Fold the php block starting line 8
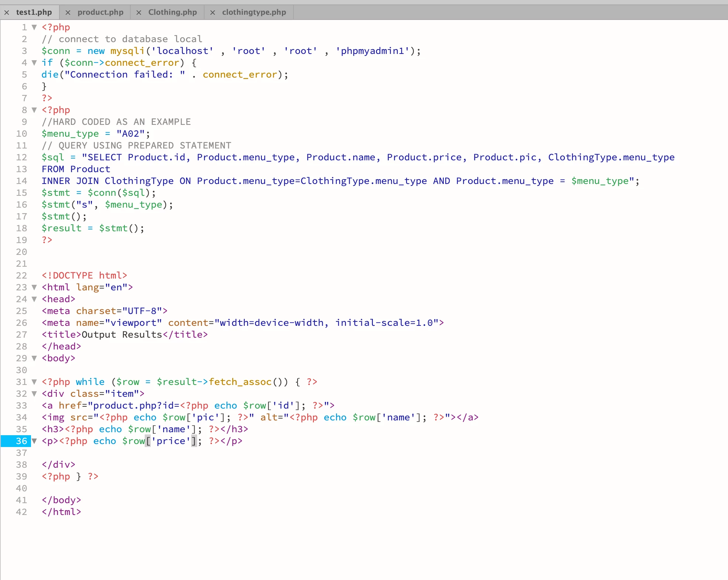The height and width of the screenshot is (580, 728). click(x=34, y=110)
